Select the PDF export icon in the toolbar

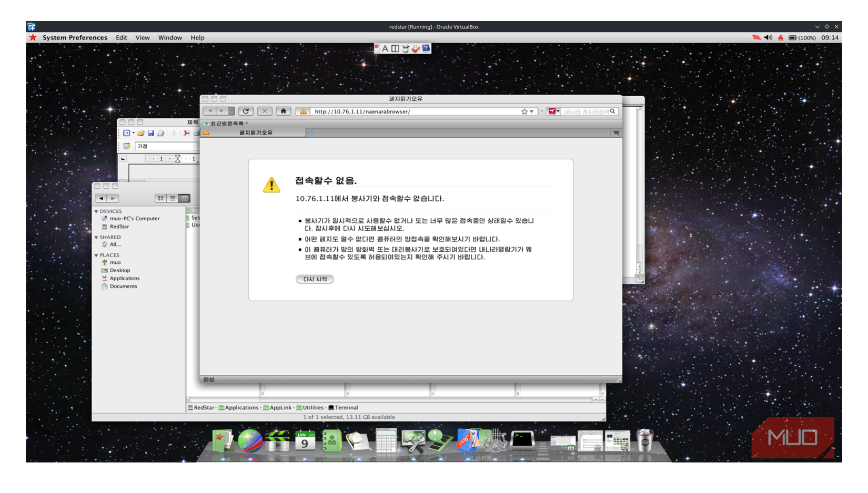coord(187,133)
